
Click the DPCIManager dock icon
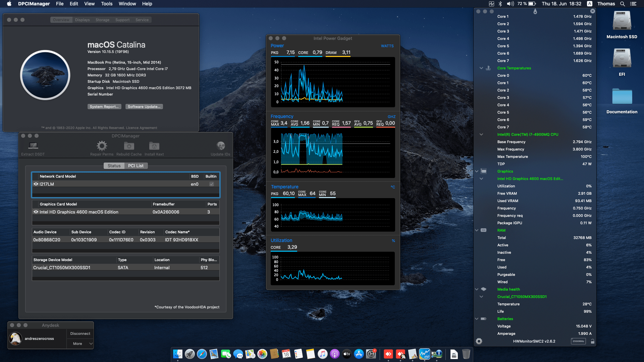click(x=436, y=354)
